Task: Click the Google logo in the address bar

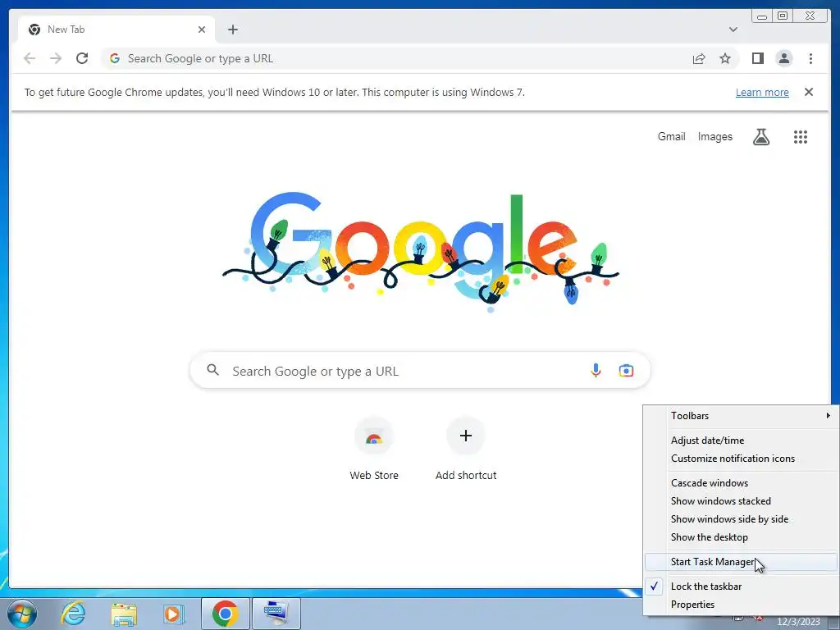Action: pos(115,58)
